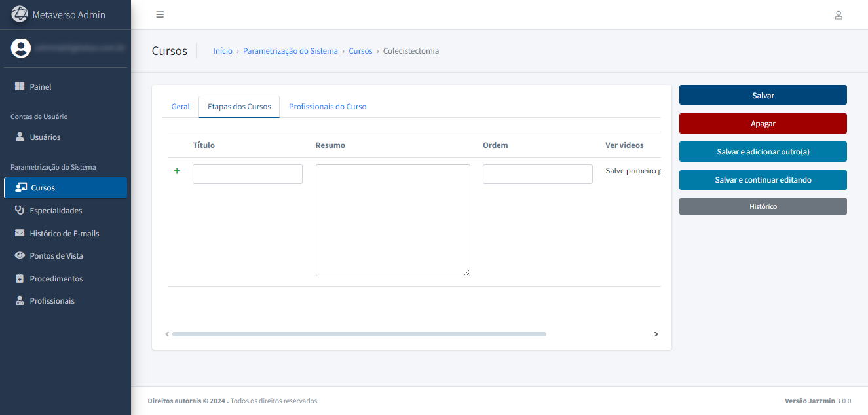Open Painel from the sidebar
Image resolution: width=868 pixels, height=415 pixels.
pos(40,87)
